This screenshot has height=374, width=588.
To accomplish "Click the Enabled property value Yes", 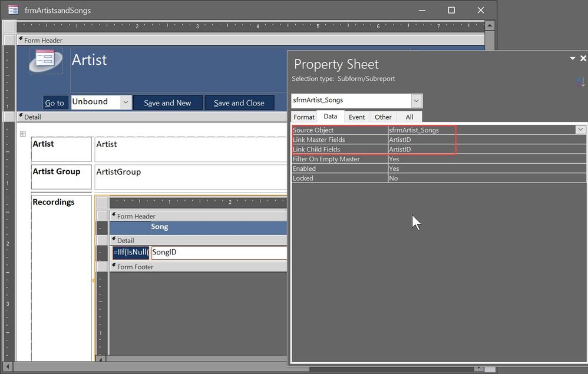I will click(487, 168).
